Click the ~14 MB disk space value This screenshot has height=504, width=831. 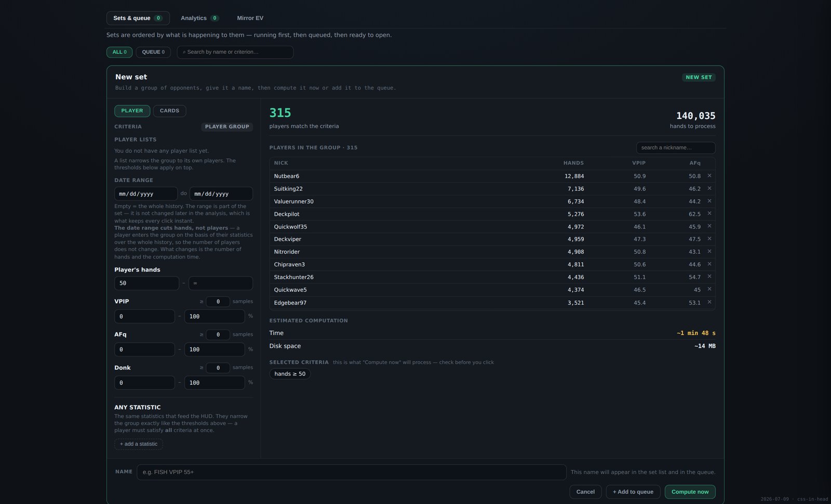(x=705, y=346)
